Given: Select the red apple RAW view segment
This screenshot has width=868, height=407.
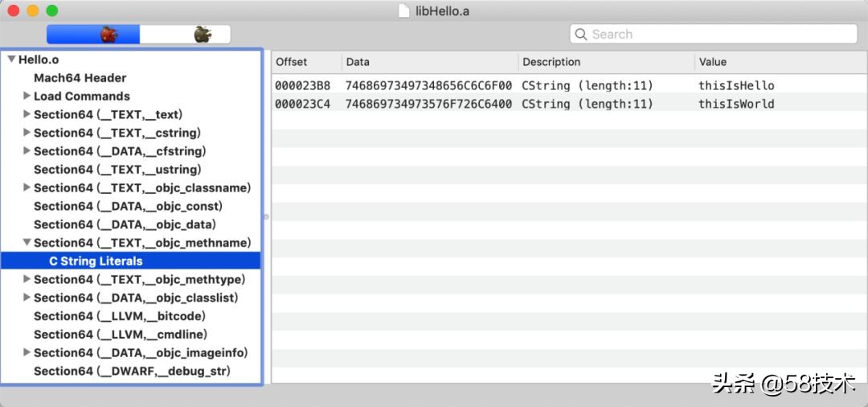Looking at the screenshot, I should (x=93, y=35).
